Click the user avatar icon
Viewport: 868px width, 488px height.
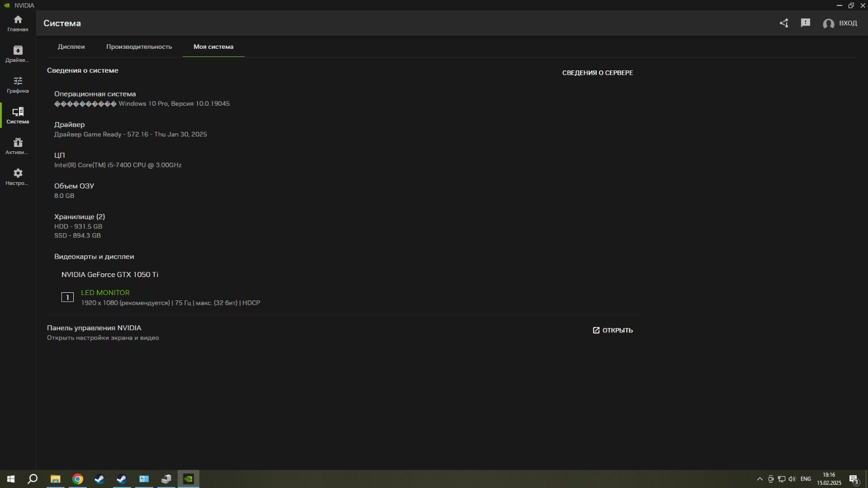828,23
